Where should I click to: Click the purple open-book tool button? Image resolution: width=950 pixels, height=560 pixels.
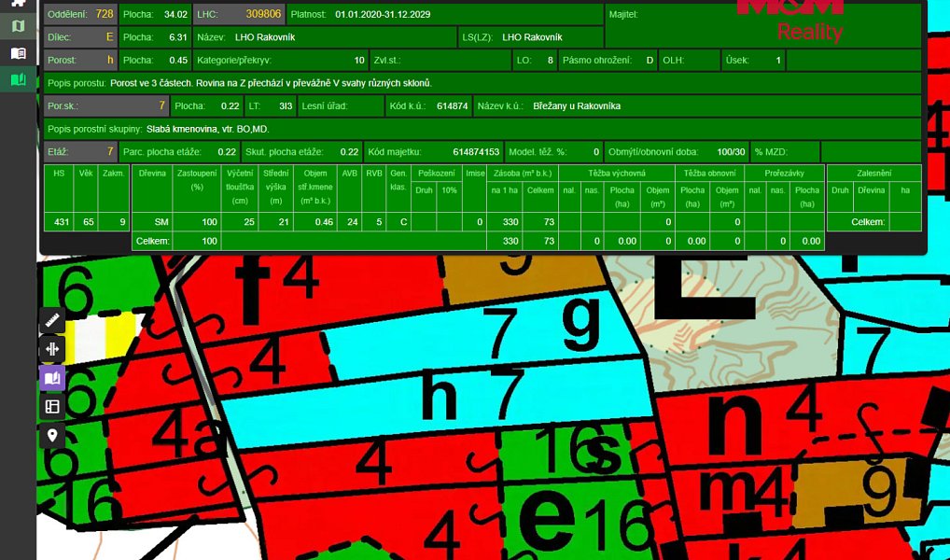click(52, 378)
